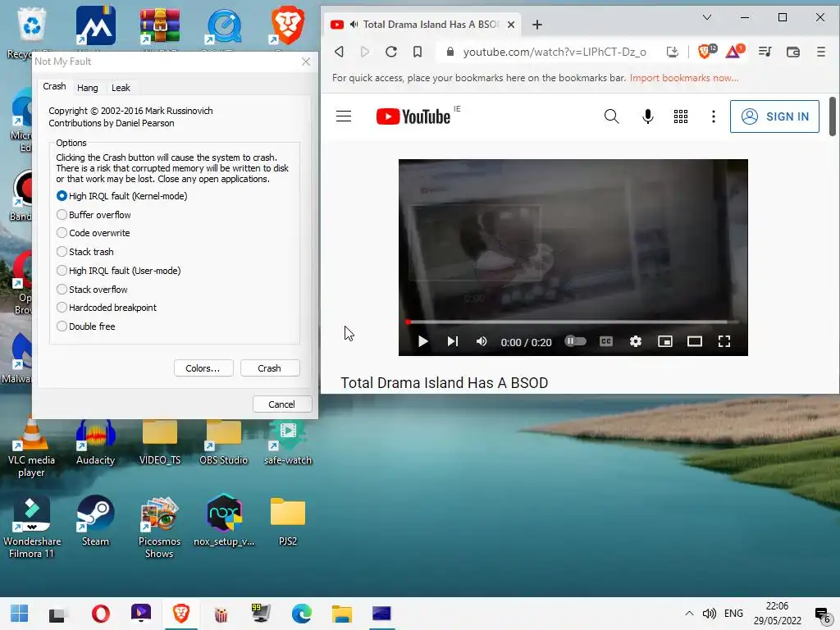Viewport: 840px width, 630px height.
Task: Open ENG language switcher
Action: (x=733, y=614)
